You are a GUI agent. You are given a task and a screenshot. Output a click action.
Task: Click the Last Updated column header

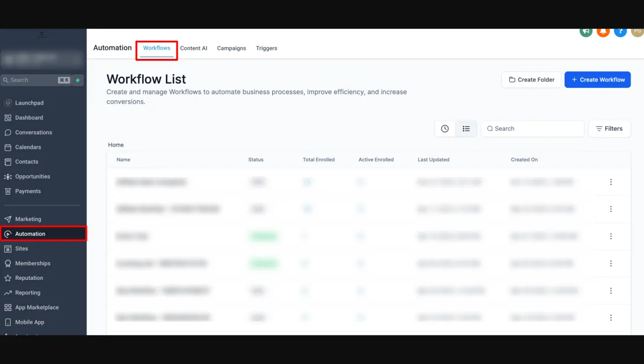click(434, 160)
